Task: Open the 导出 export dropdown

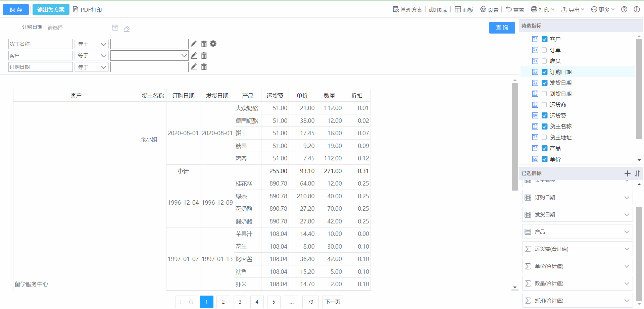Action: 573,10
